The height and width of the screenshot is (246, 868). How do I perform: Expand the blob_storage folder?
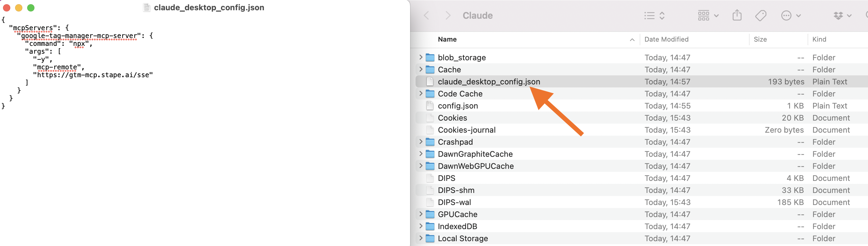(420, 58)
